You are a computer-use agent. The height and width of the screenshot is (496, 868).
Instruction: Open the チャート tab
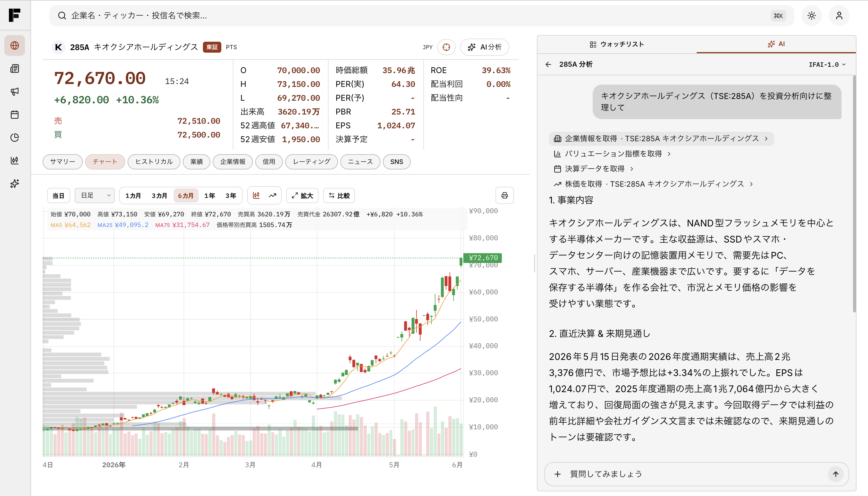pos(105,161)
